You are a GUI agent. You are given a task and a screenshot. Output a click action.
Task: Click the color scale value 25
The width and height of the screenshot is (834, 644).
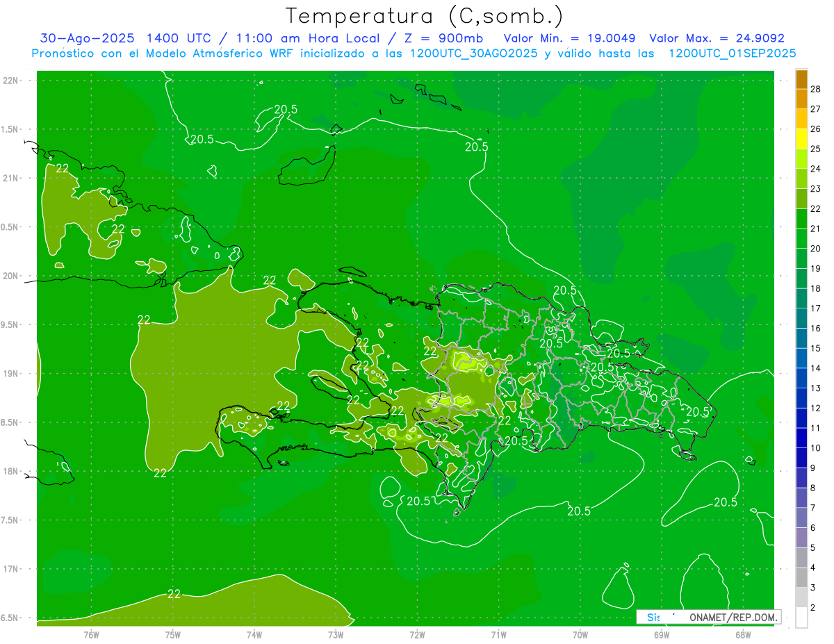coord(816,149)
